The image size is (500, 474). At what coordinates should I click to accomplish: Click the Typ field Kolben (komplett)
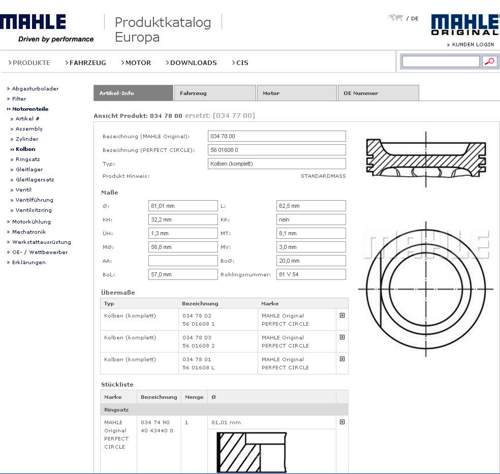[x=277, y=164]
